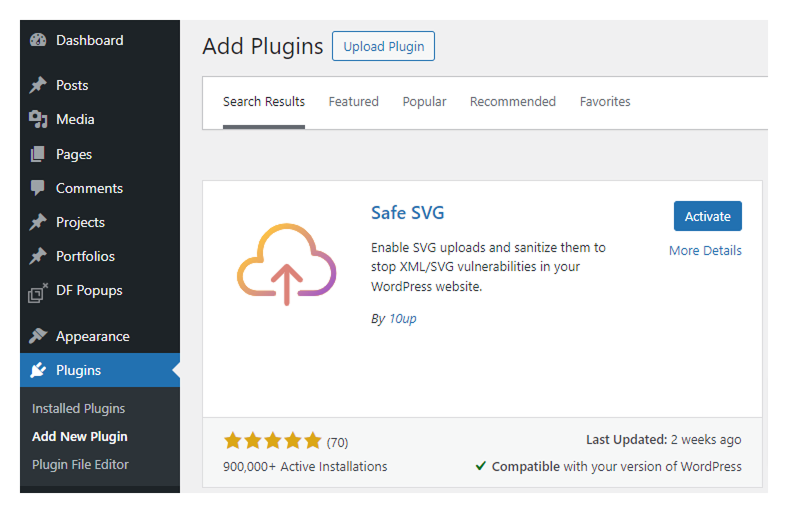Click the Safe SVG description text
Image resolution: width=788 pixels, height=513 pixels.
[488, 267]
